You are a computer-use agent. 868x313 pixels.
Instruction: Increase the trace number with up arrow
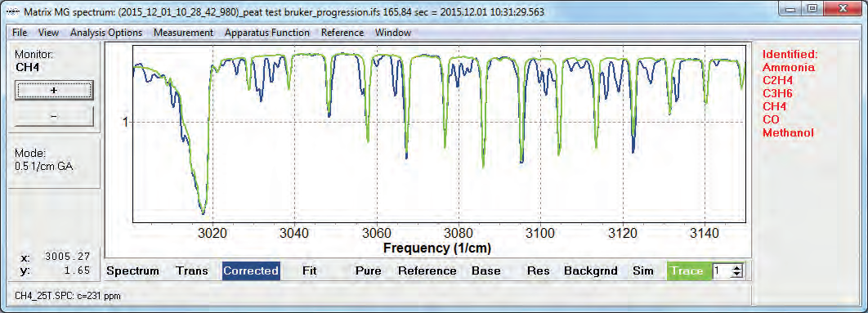[x=736, y=267]
